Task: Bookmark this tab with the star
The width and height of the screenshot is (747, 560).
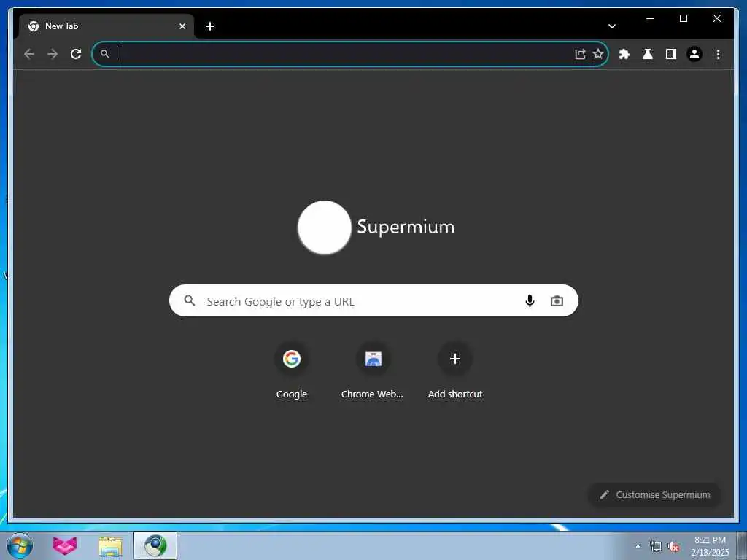Action: pos(598,54)
